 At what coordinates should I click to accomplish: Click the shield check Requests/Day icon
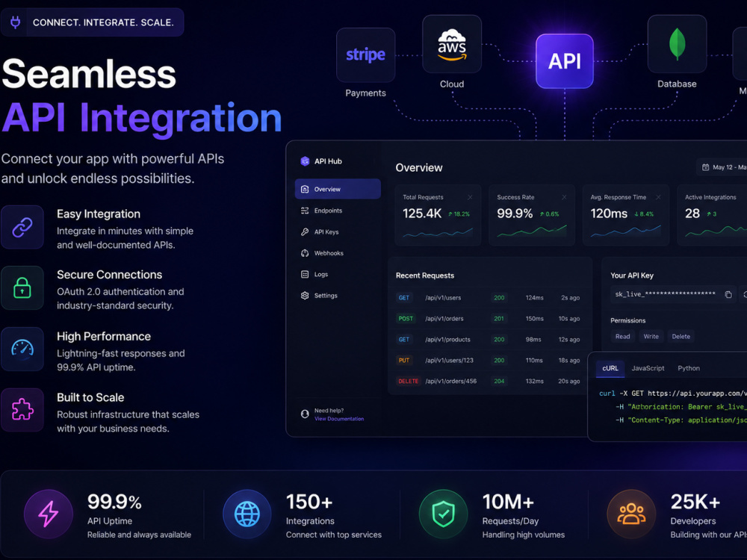click(x=443, y=514)
